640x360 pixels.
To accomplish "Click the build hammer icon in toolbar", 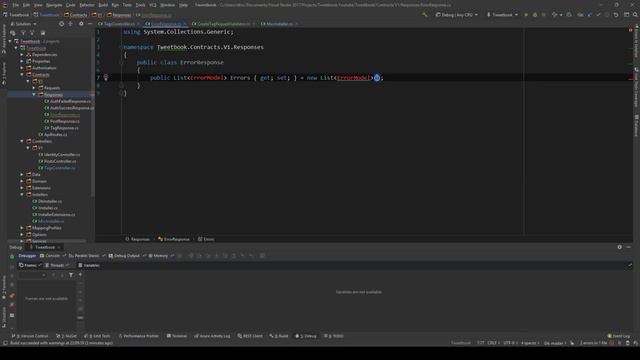I will pyautogui.click(x=425, y=15).
